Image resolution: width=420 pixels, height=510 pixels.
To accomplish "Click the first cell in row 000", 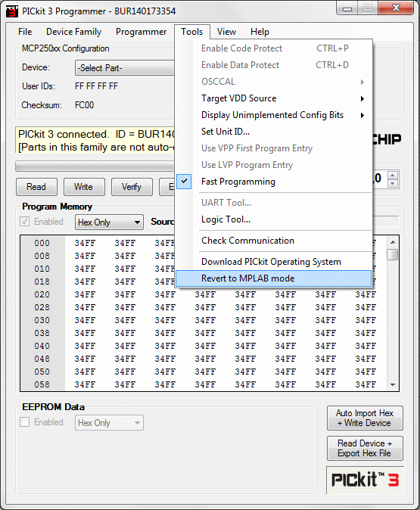I will [85, 243].
